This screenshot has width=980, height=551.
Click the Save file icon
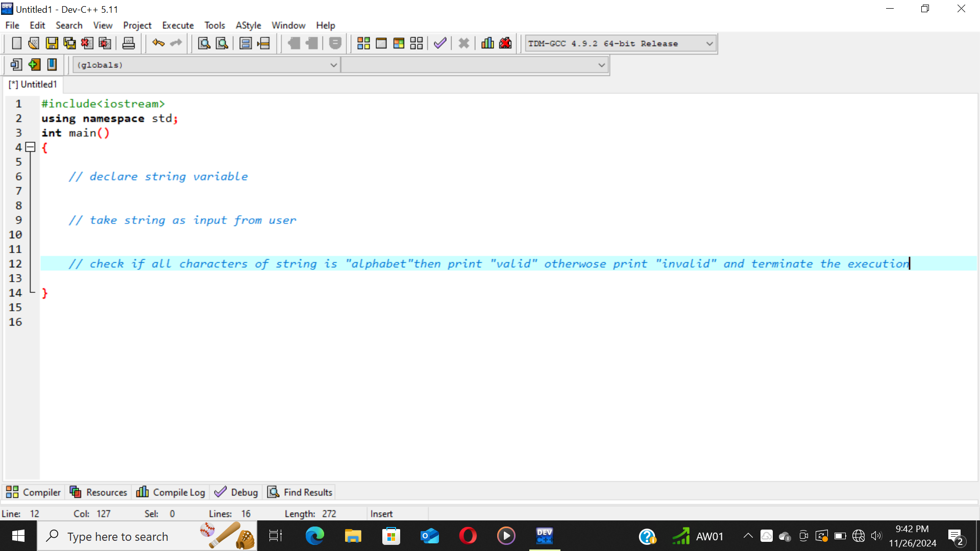pos(51,43)
